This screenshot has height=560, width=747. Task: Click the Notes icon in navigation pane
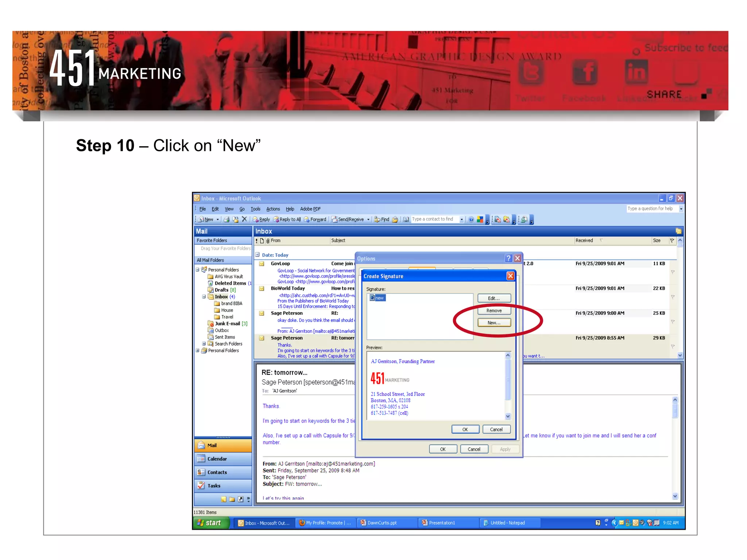[x=224, y=499]
